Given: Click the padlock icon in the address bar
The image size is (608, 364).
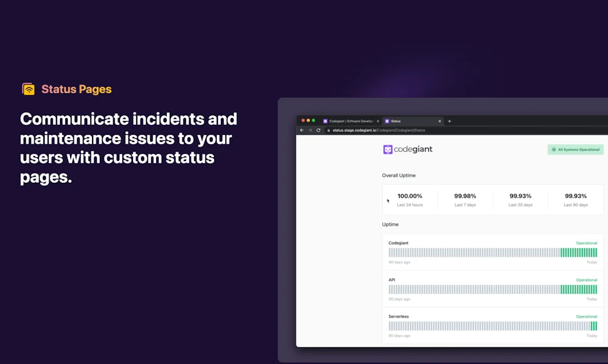Looking at the screenshot, I should tap(328, 130).
